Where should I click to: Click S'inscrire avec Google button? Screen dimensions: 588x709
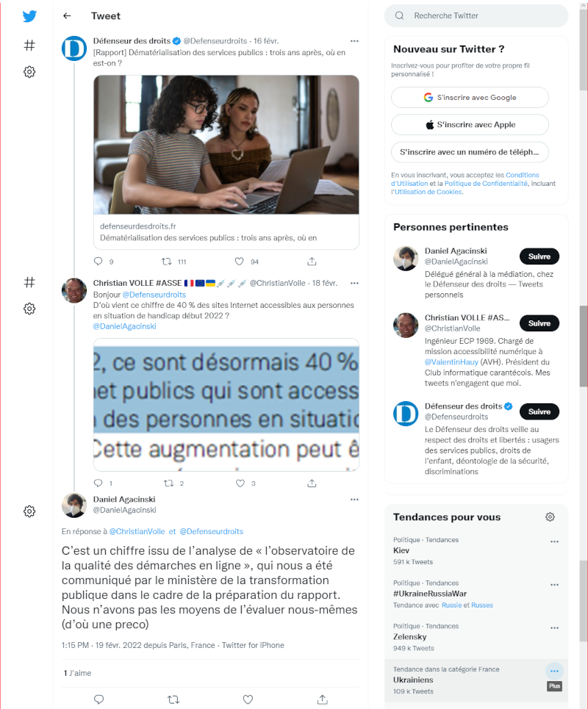pyautogui.click(x=470, y=97)
